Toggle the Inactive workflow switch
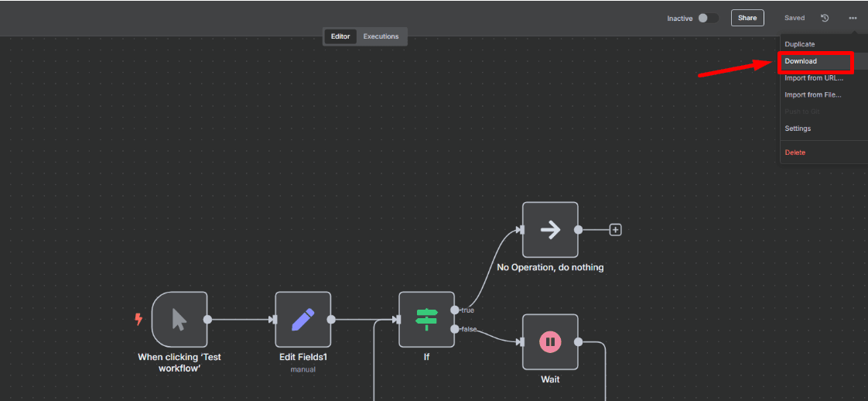 tap(708, 18)
